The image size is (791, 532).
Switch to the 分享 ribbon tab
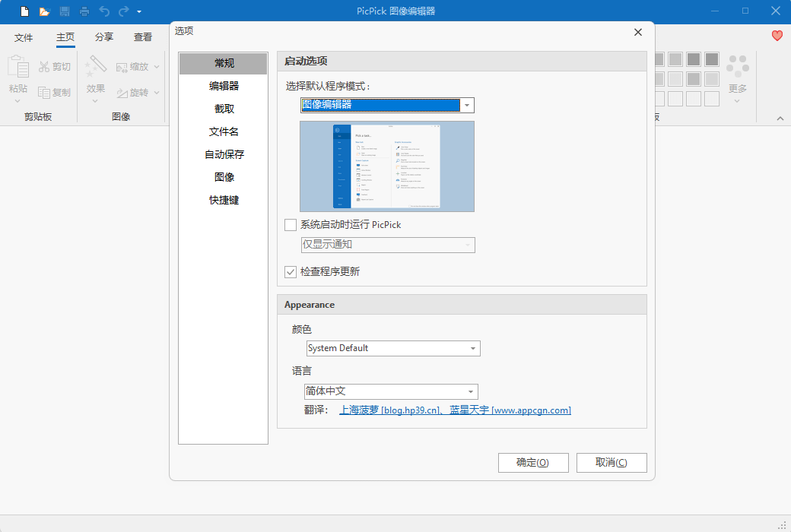pyautogui.click(x=104, y=37)
